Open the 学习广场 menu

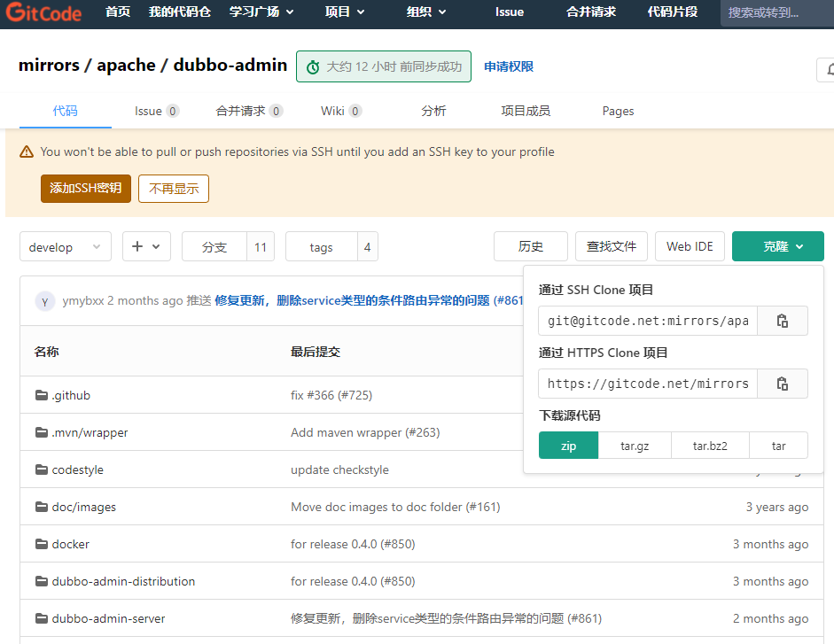[261, 12]
